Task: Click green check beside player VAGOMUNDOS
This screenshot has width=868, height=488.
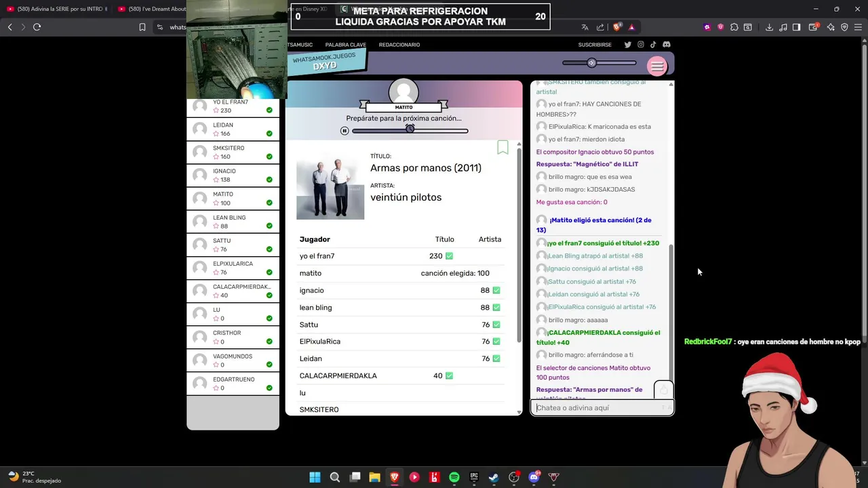Action: pos(269,365)
